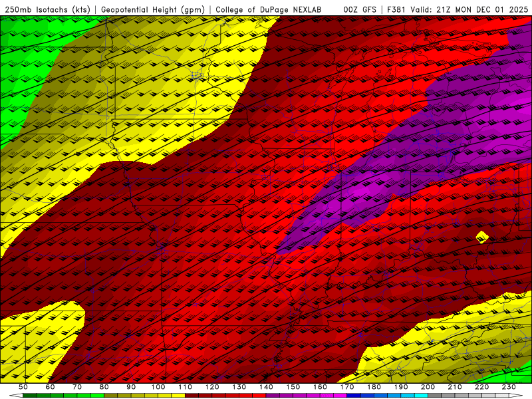Click the legend value 80
Screen dimensions: 532x399
104,387
